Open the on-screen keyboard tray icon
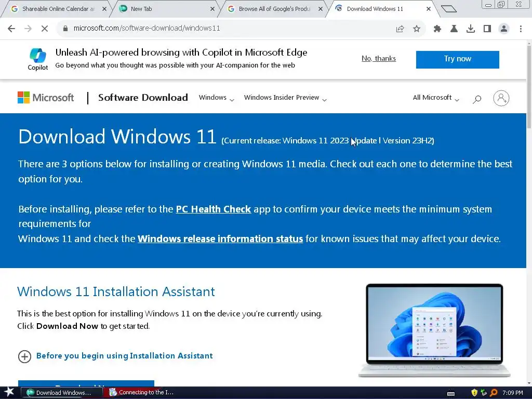The height and width of the screenshot is (399, 532). 451,393
